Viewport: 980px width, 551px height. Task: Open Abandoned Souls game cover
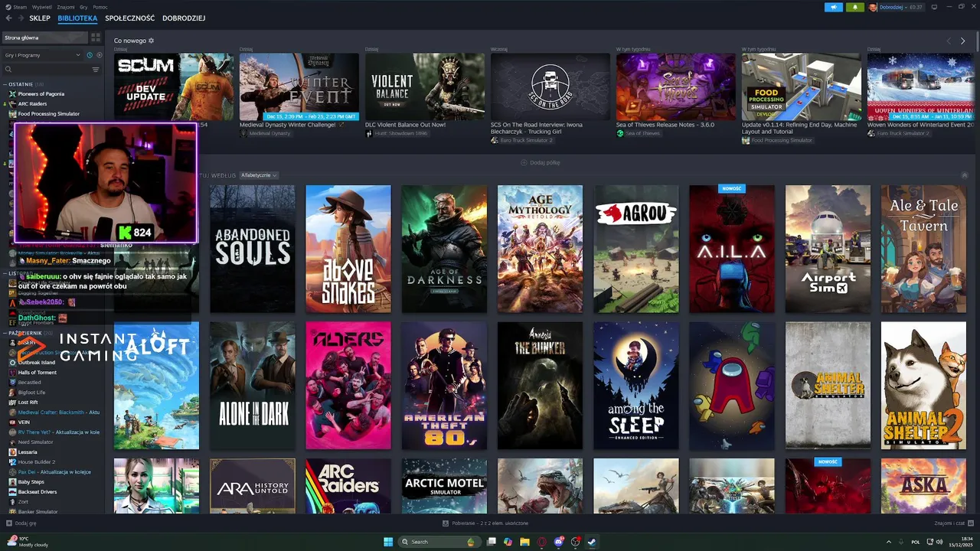253,249
